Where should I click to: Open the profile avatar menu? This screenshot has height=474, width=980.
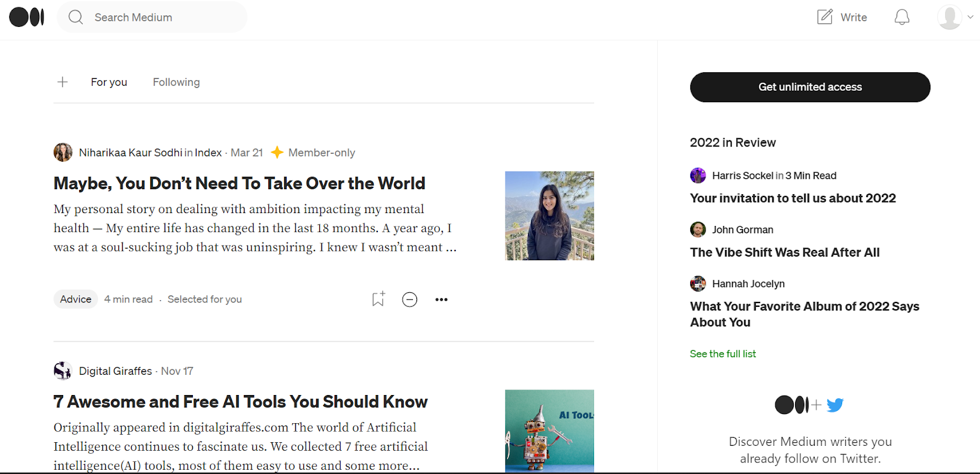(x=949, y=17)
